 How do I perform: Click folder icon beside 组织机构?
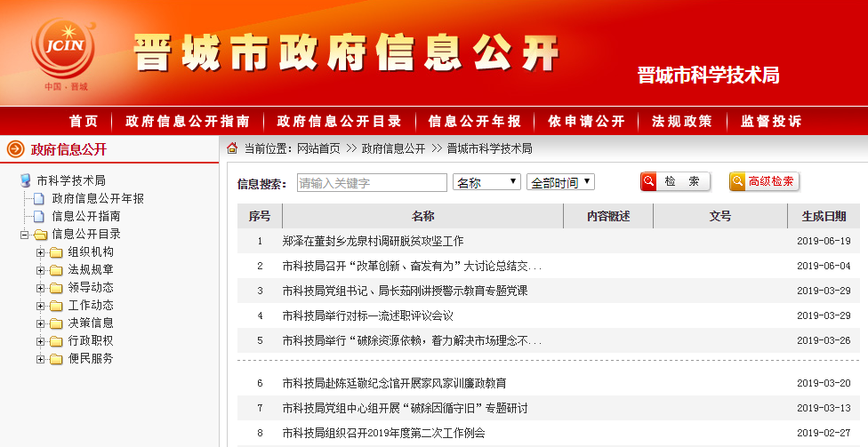[x=56, y=252]
